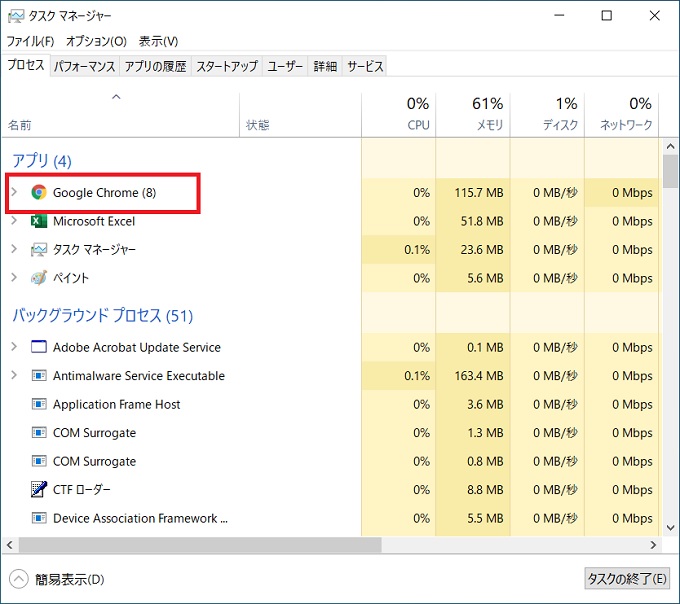Select the プロセス tab
The height and width of the screenshot is (604, 680).
pyautogui.click(x=26, y=65)
